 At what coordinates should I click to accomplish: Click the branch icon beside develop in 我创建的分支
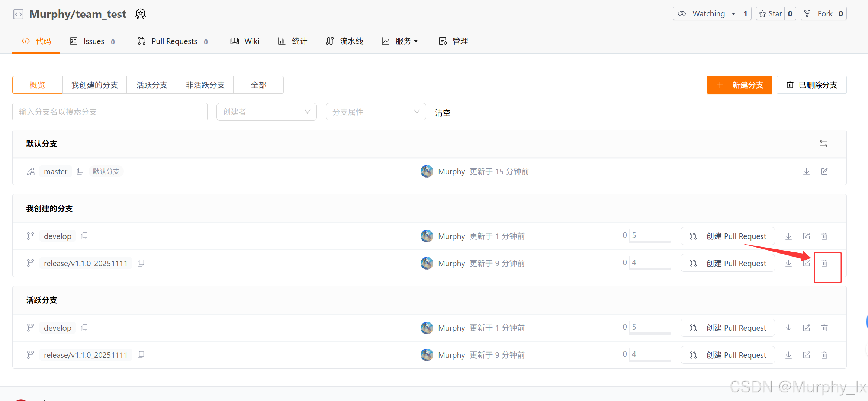click(30, 236)
